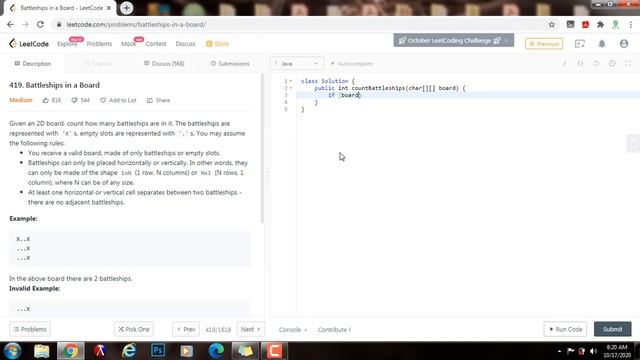640x360 pixels.
Task: Click the code braces format icon
Action: tap(580, 64)
